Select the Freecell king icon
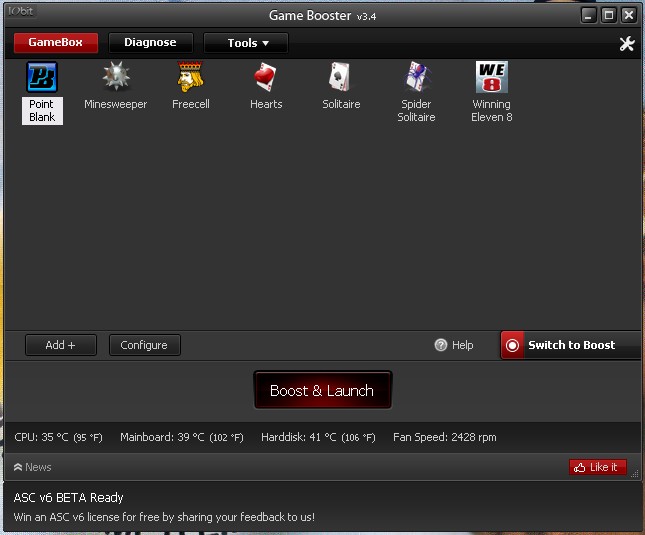The image size is (645, 535). pyautogui.click(x=190, y=76)
